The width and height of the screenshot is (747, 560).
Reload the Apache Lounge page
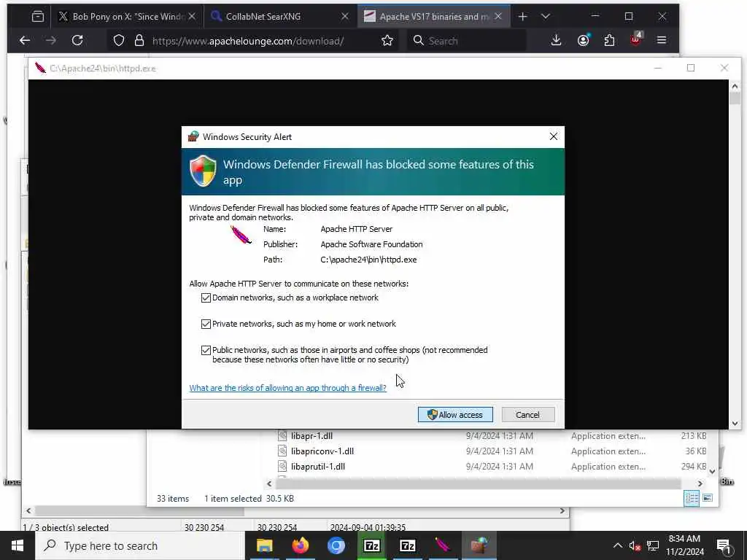[77, 41]
